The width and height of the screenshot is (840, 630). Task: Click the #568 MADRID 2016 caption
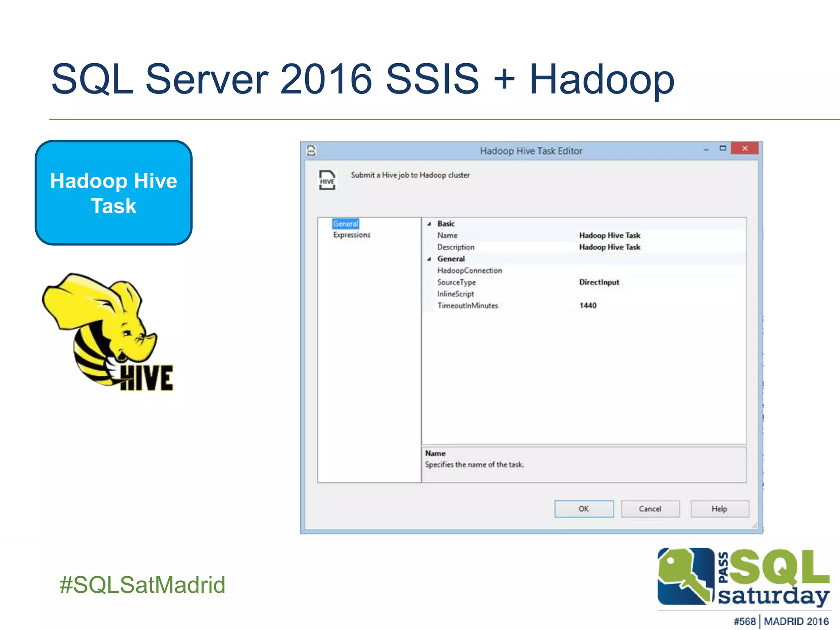click(781, 621)
